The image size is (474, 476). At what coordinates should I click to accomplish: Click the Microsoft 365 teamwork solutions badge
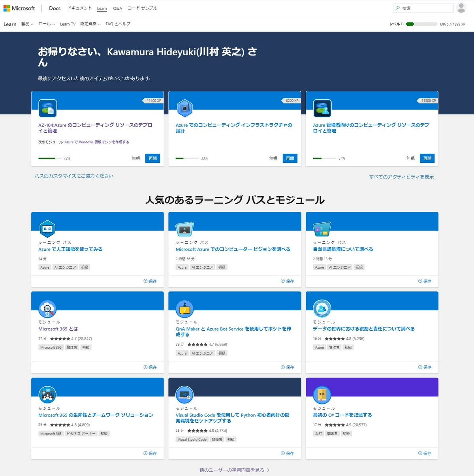coord(47,395)
